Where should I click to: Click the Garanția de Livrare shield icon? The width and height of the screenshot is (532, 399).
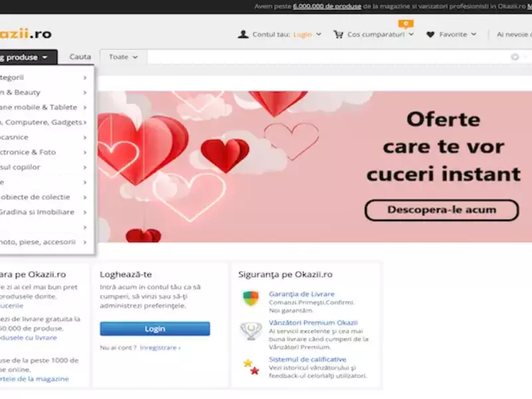point(251,298)
